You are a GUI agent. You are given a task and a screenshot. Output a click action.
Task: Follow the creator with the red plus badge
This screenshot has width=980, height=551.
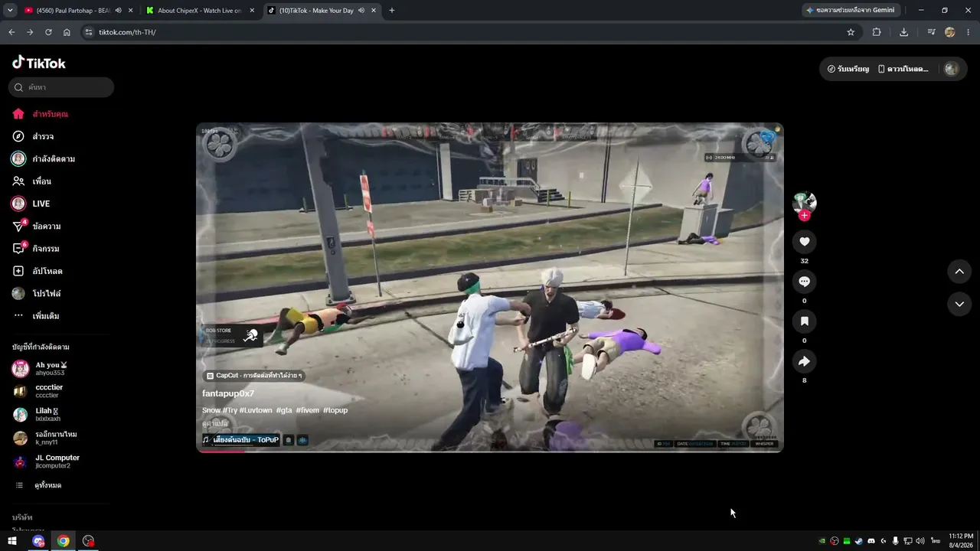pos(804,216)
